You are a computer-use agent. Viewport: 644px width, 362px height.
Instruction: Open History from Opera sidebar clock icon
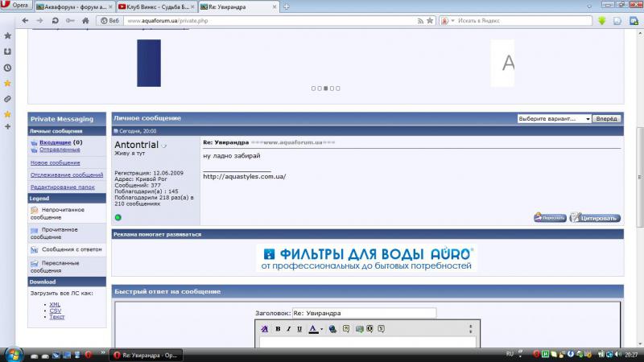(8, 67)
